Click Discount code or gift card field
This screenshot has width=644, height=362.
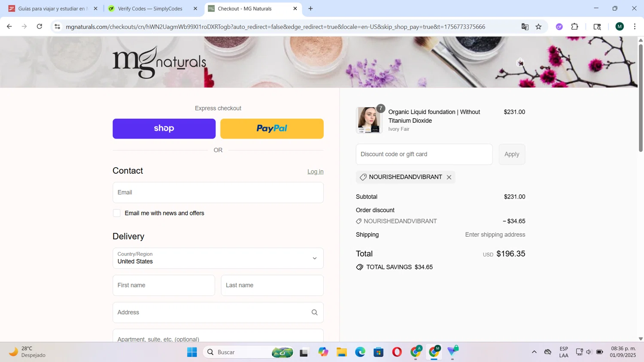(424, 154)
